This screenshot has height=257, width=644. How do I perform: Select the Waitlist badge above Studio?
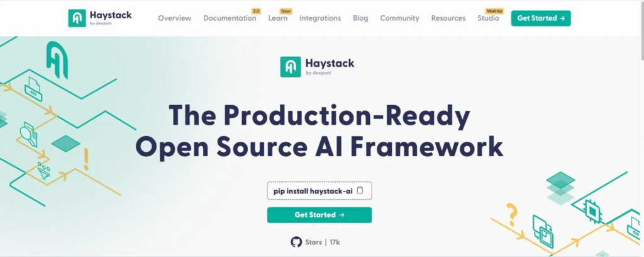494,11
